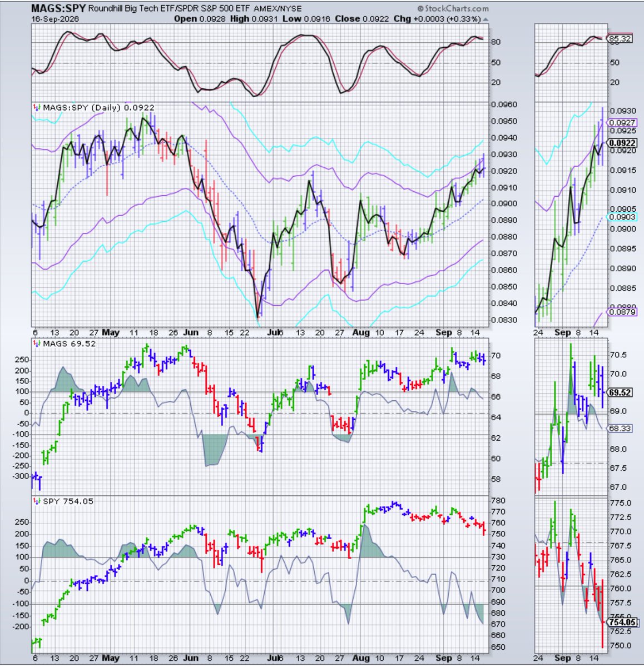Viewport: 644px width, 667px height.
Task: Click the 772.5 SPY zoom axis label
Action: [x=621, y=517]
